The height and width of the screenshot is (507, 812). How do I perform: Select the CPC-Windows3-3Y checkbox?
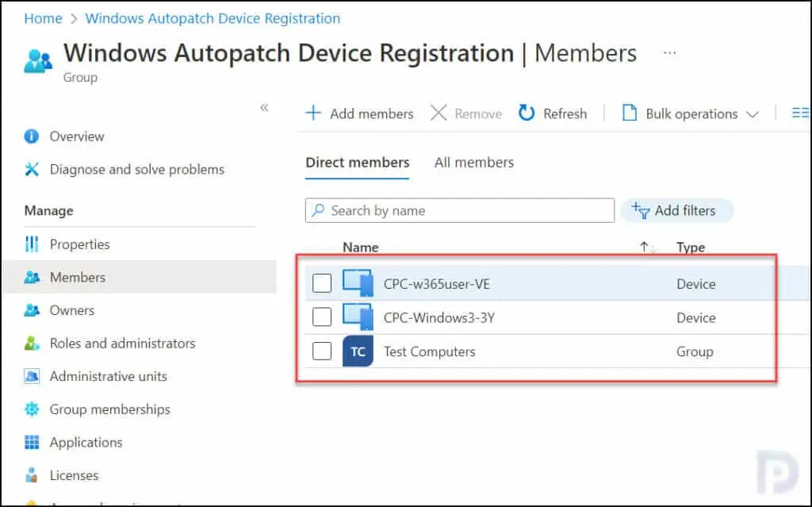click(x=322, y=317)
